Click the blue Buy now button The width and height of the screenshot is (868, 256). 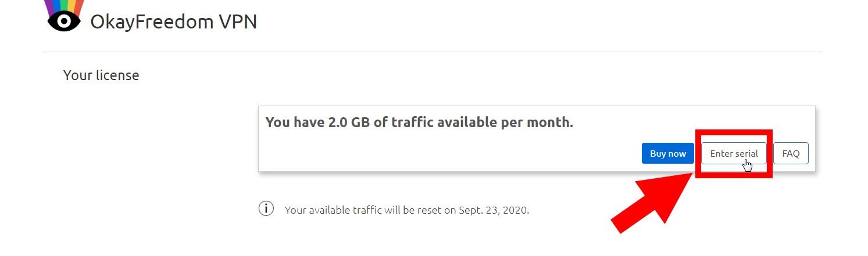pyautogui.click(x=668, y=153)
